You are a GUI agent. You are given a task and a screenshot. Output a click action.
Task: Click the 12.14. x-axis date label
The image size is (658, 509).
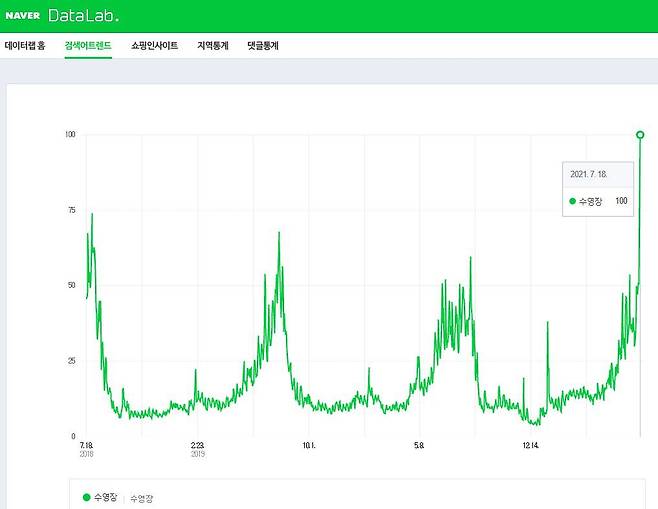pyautogui.click(x=531, y=445)
